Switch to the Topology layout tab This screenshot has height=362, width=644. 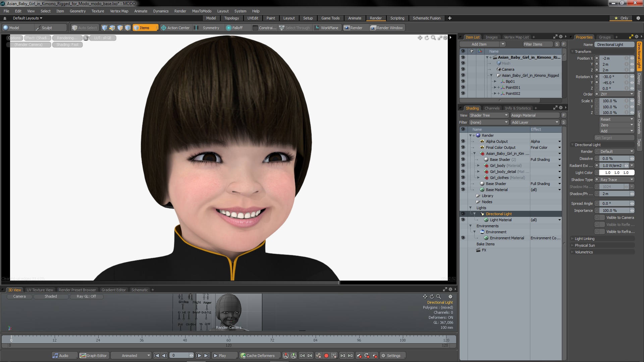(x=231, y=18)
